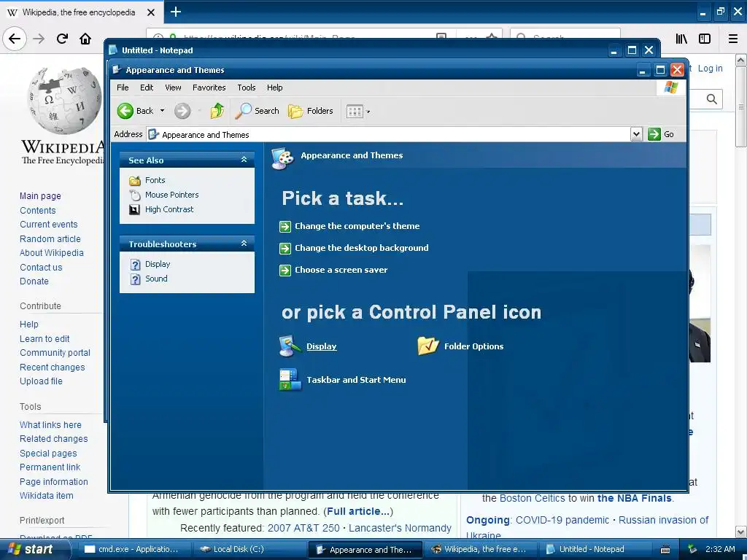747x560 pixels.
Task: Open the Sound troubleshooter
Action: (156, 279)
